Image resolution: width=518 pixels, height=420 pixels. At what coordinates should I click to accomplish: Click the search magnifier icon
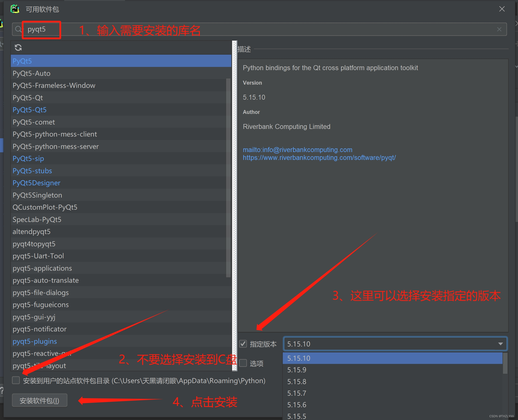pyautogui.click(x=18, y=29)
